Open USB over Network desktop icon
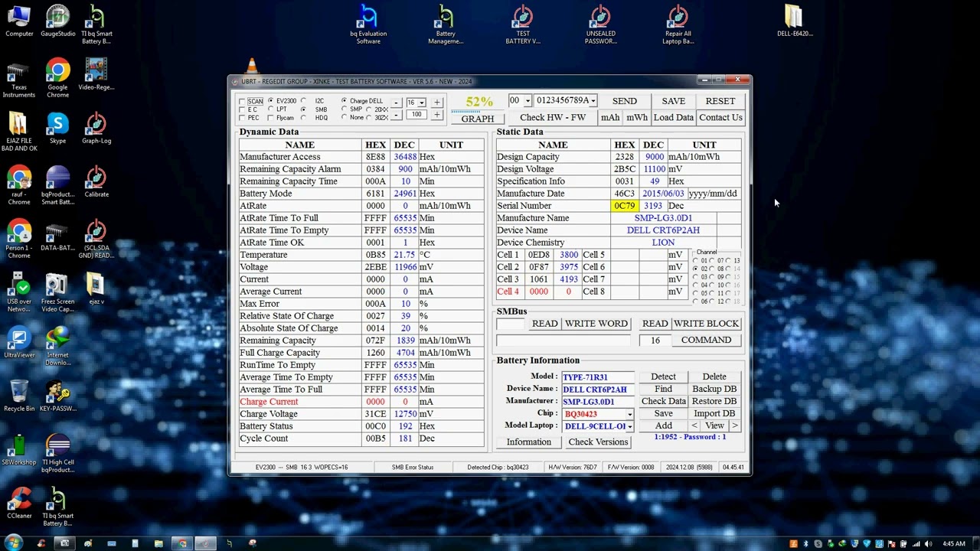980x551 pixels. [18, 293]
